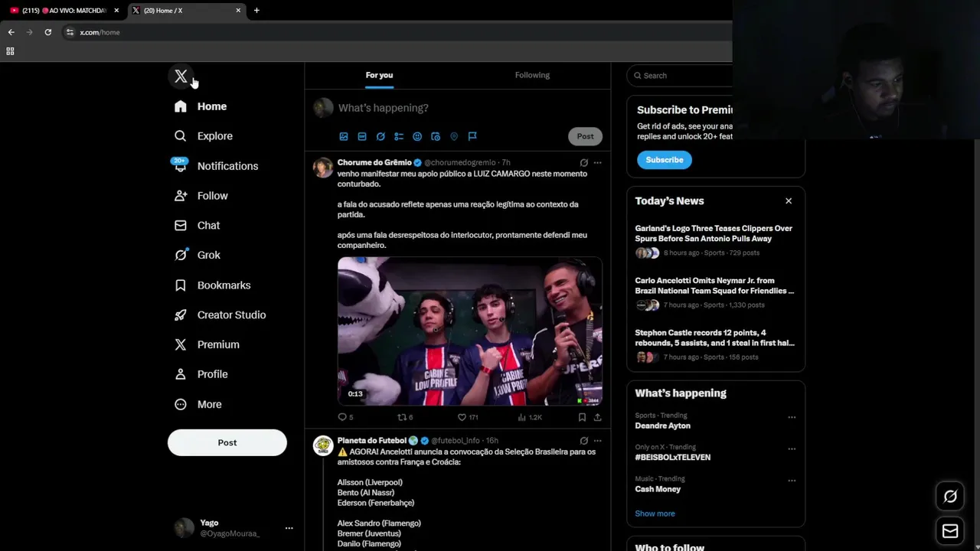The width and height of the screenshot is (980, 551).
Task: Open Cash Money trending topic
Action: pyautogui.click(x=658, y=489)
